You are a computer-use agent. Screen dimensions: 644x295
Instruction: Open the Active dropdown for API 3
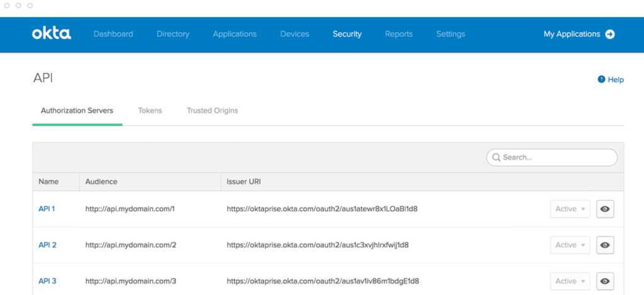[x=570, y=281]
